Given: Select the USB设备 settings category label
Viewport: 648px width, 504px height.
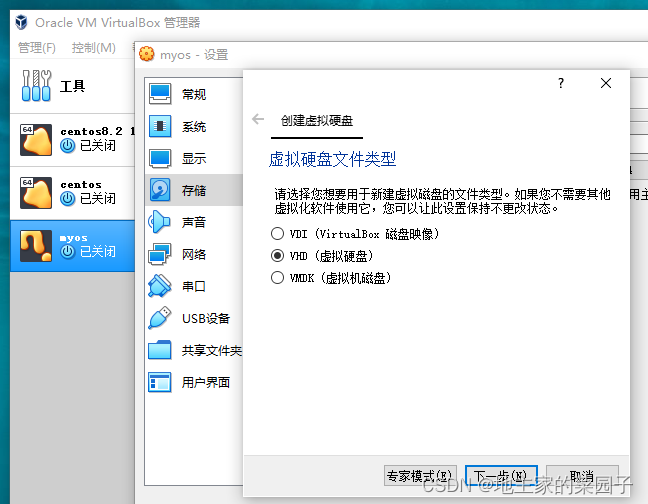Looking at the screenshot, I should point(206,318).
